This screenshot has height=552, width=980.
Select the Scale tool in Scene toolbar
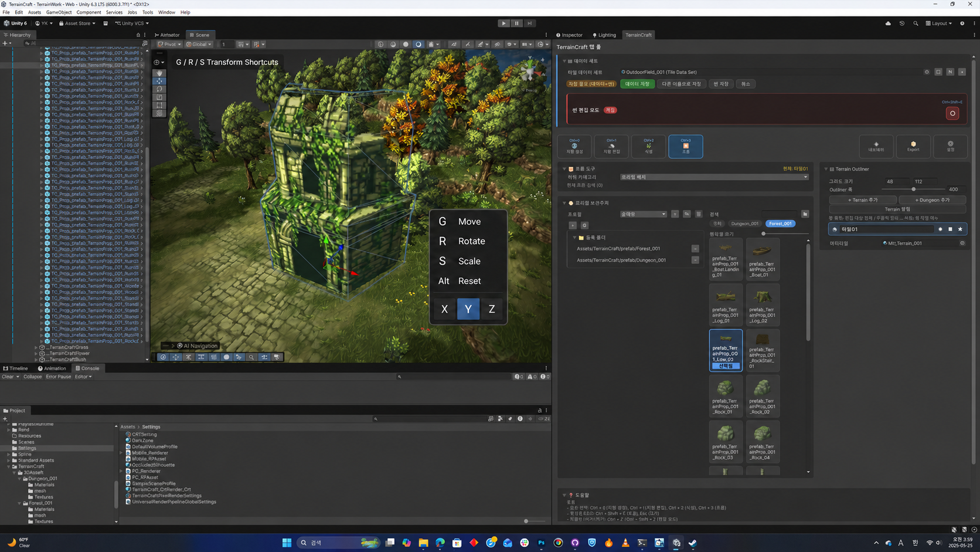point(159,97)
